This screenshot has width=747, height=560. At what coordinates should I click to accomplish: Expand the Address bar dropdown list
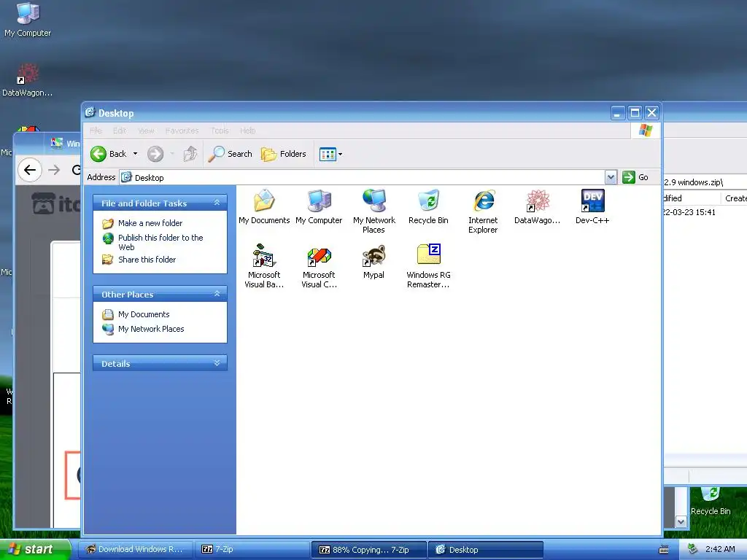[611, 177]
